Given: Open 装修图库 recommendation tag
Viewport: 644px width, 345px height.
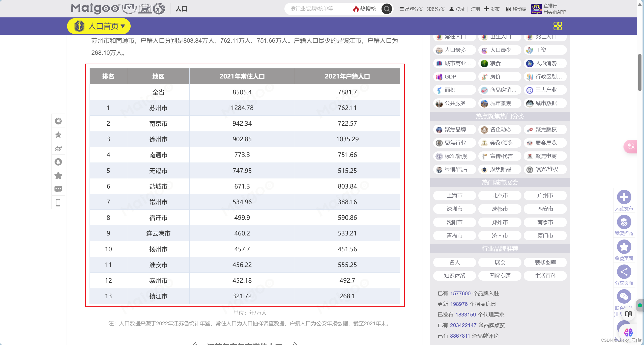Looking at the screenshot, I should (x=545, y=262).
